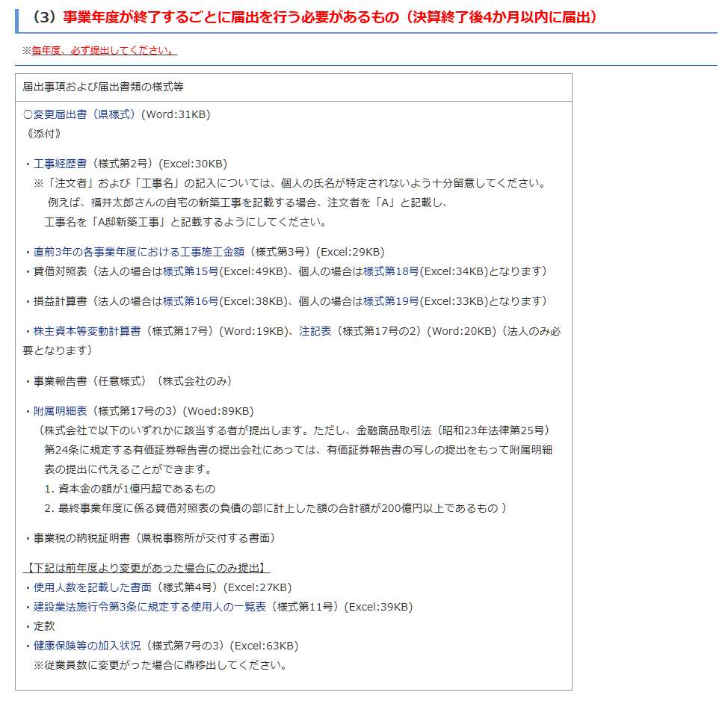The width and height of the screenshot is (728, 701).
Task: Click the 定款 list item
Action: click(44, 626)
